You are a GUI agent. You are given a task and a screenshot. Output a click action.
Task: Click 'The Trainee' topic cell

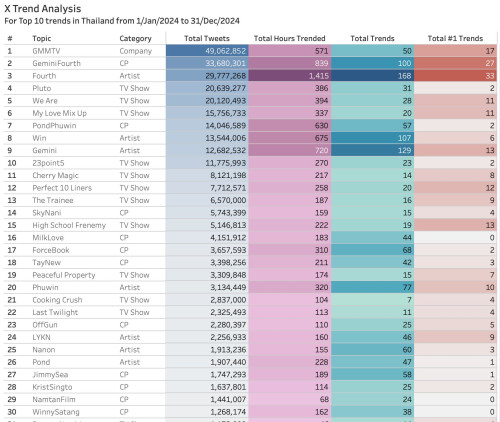(x=53, y=200)
